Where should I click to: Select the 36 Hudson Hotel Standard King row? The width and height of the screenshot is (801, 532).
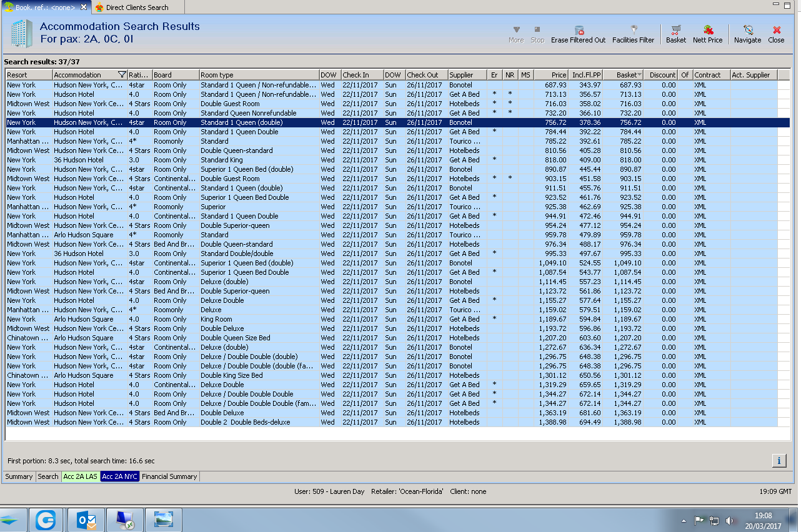[x=397, y=160]
